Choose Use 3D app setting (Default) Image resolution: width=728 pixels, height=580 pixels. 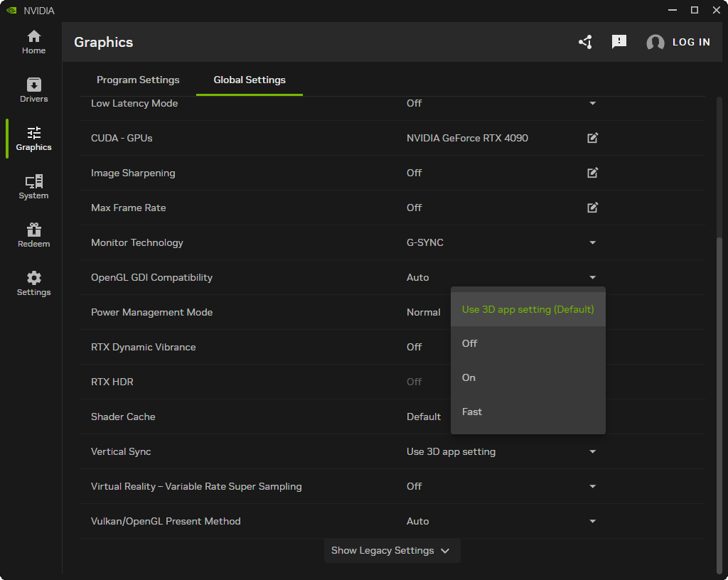pos(528,309)
